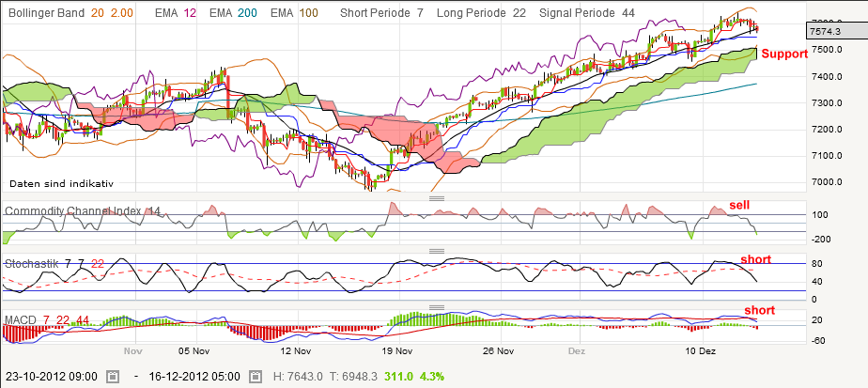Click the Stochastik 7 7 22 label
The image size is (868, 388).
54,264
